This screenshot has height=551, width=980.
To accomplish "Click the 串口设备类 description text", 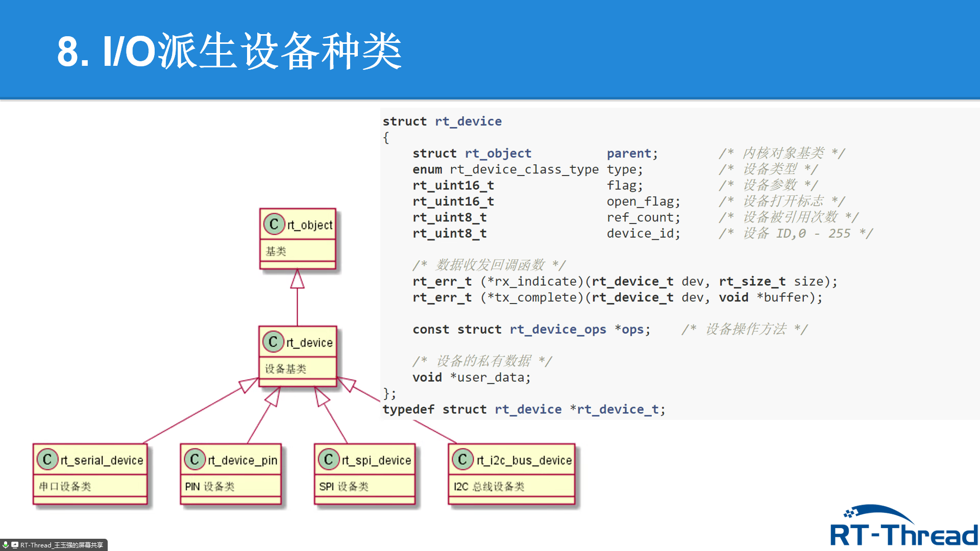I will point(65,487).
